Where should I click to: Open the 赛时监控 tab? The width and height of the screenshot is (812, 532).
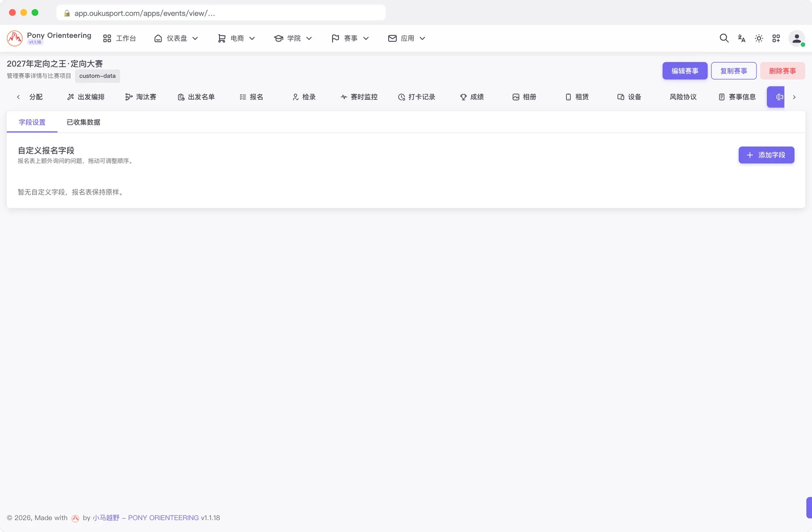click(359, 97)
